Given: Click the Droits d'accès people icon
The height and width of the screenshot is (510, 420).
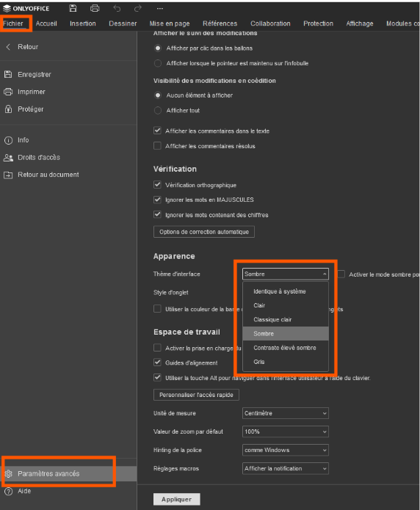Looking at the screenshot, I should point(8,158).
